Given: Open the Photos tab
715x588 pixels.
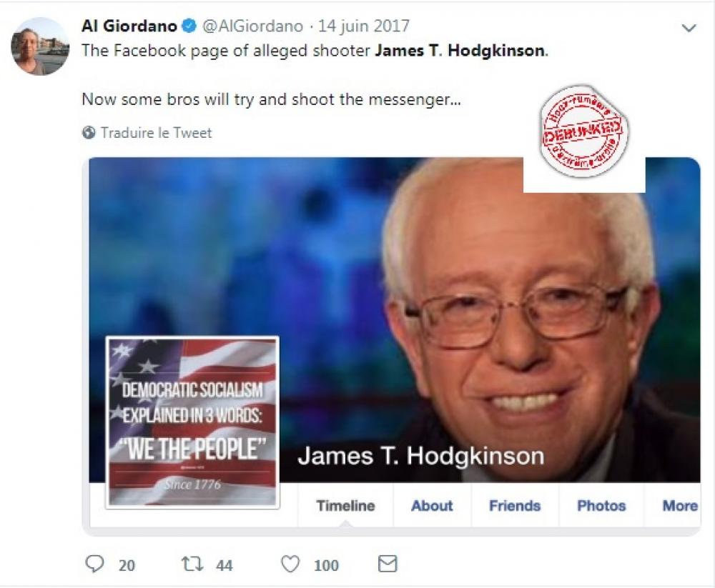Looking at the screenshot, I should click(x=601, y=506).
